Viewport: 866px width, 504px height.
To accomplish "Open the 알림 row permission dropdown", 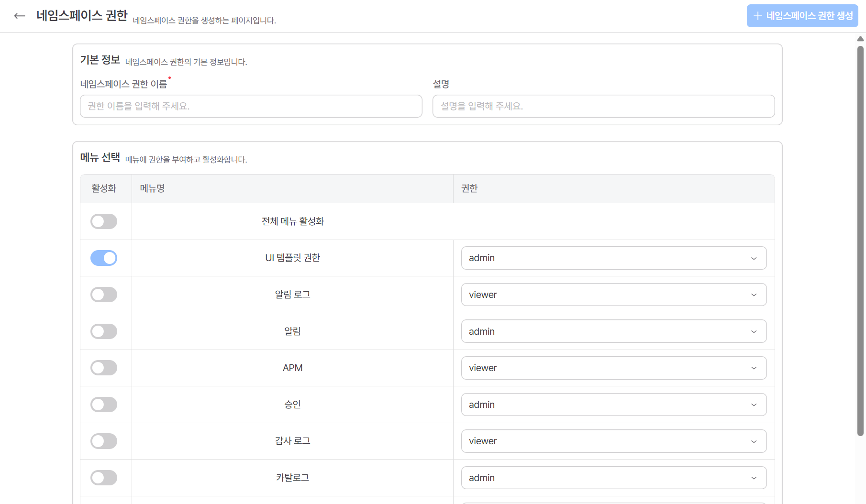I will [x=614, y=331].
